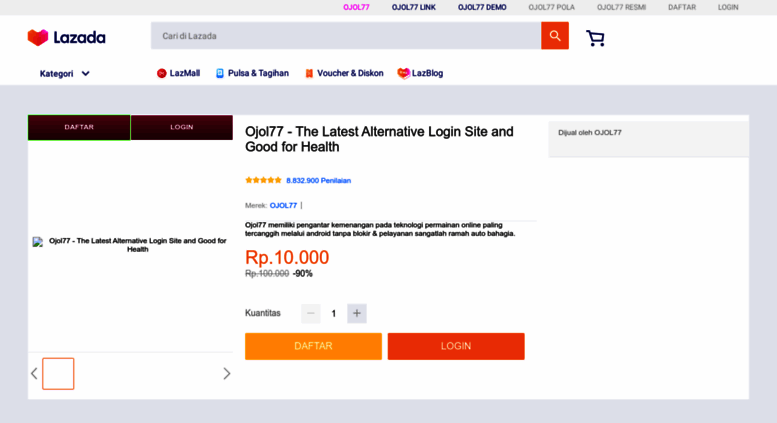Focus the Cari di Lazada search field
This screenshot has width=777, height=423.
point(346,36)
